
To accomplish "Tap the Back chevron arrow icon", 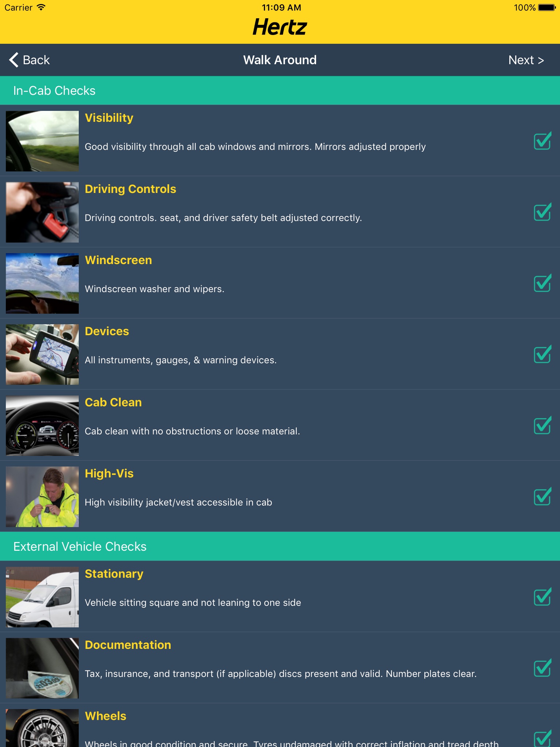I will 14,60.
